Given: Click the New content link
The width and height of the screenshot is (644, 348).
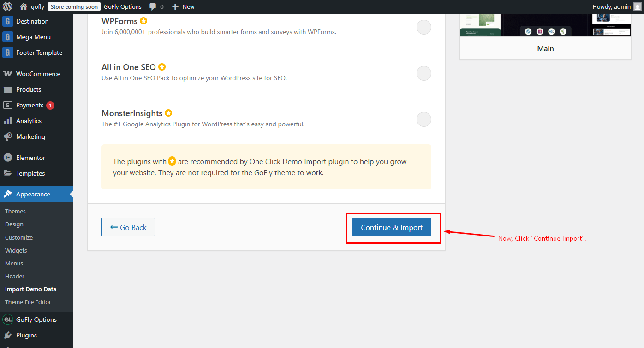Looking at the screenshot, I should [x=188, y=7].
